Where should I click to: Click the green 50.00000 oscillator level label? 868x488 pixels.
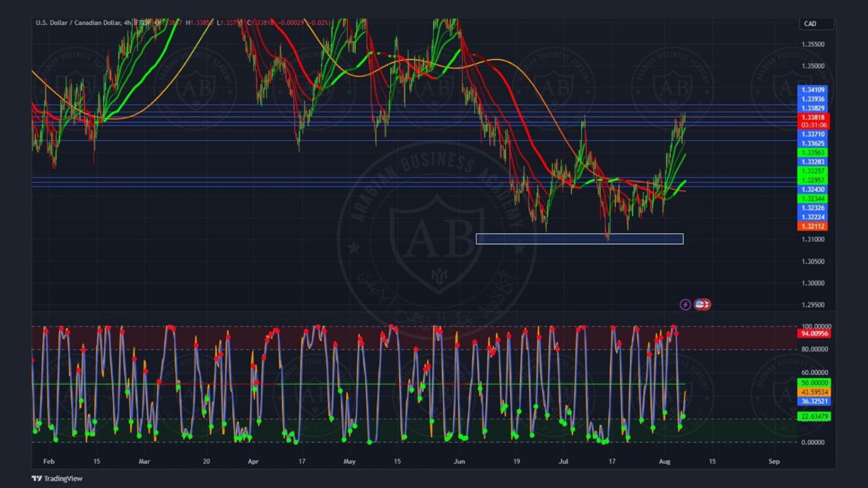814,383
